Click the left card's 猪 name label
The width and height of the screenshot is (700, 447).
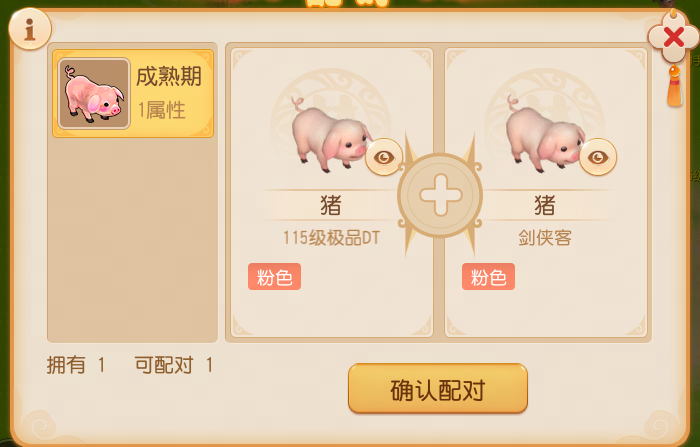coord(331,205)
